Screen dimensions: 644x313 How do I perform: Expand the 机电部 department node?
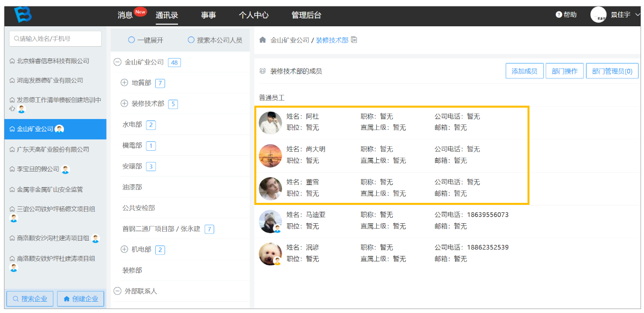124,250
